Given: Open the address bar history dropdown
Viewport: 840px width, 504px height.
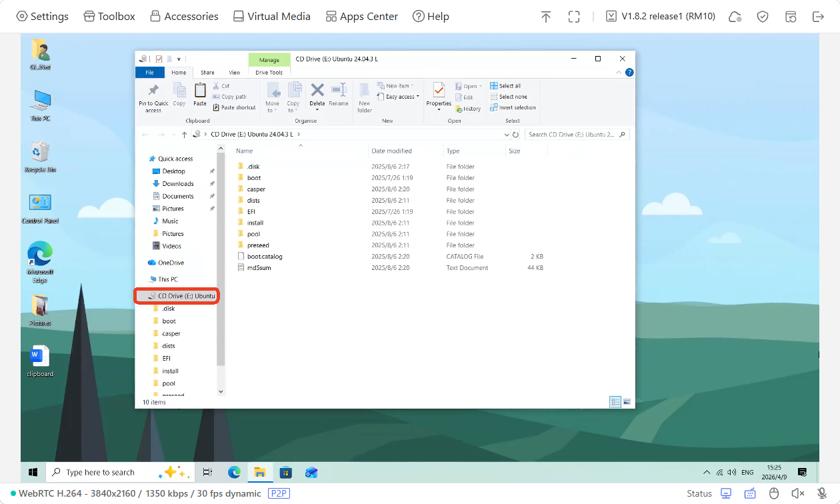Looking at the screenshot, I should (507, 135).
